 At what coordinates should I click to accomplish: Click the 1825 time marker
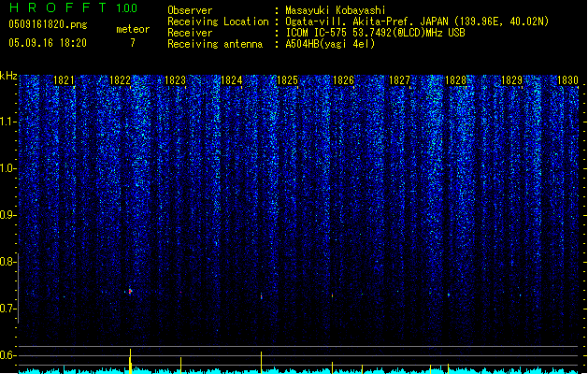pyautogui.click(x=287, y=80)
